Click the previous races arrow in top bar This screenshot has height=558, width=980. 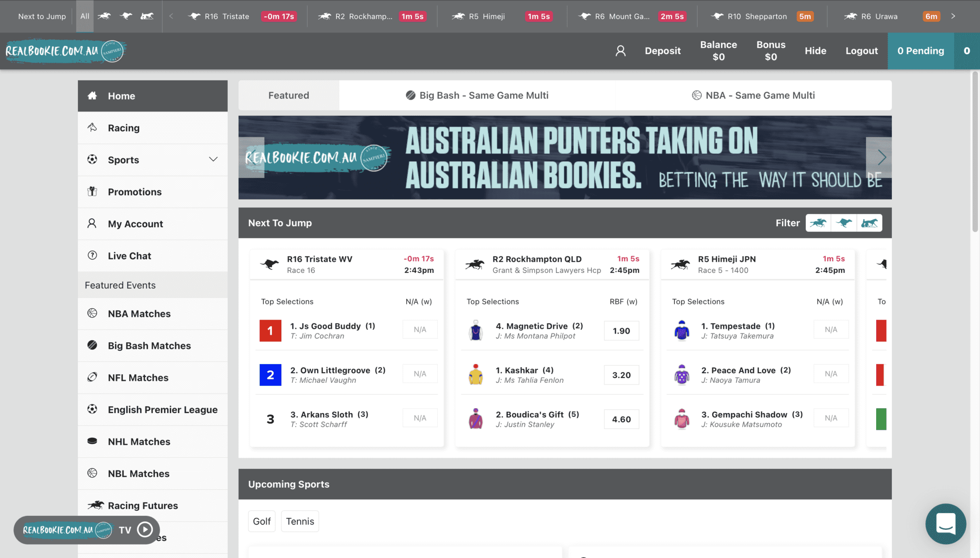171,16
